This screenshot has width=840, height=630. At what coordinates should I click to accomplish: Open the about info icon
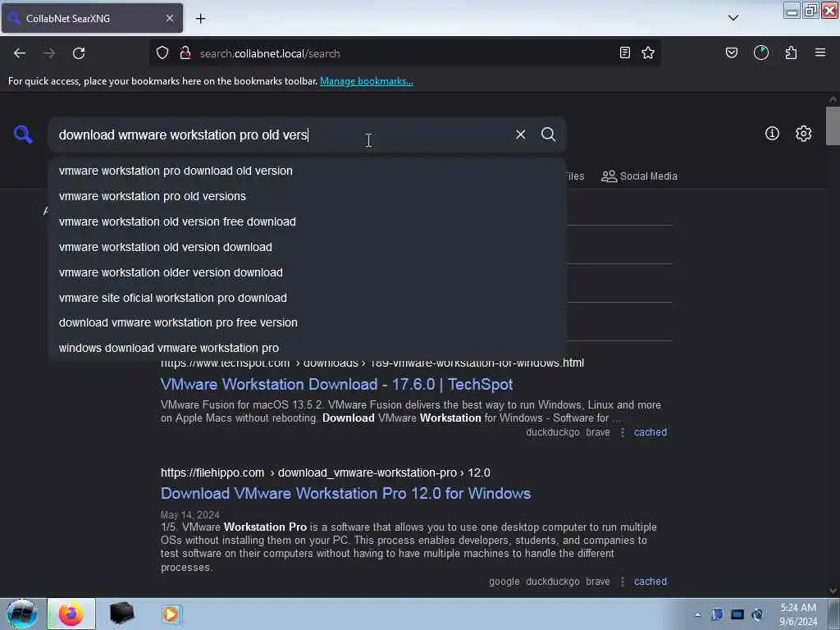[x=772, y=134]
